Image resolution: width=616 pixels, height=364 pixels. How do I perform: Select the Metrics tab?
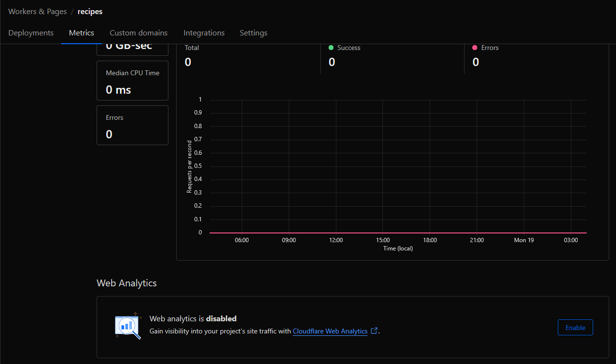[x=82, y=33]
